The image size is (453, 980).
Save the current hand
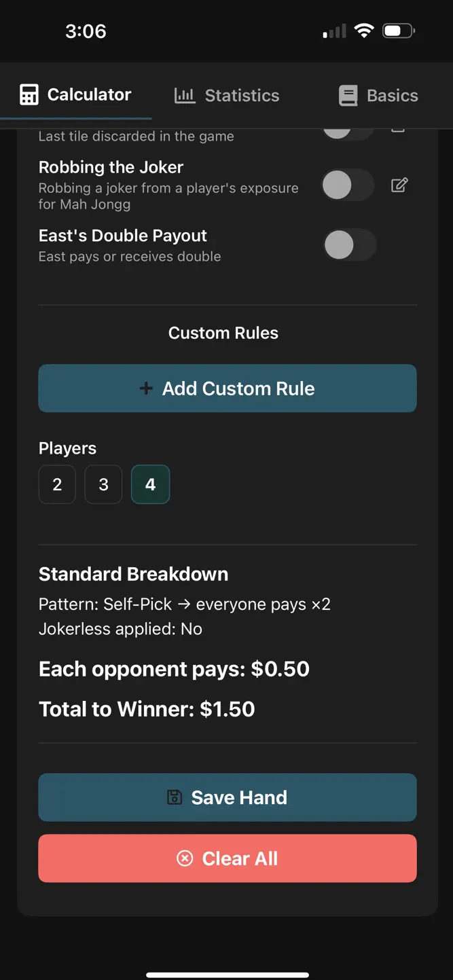tap(228, 797)
